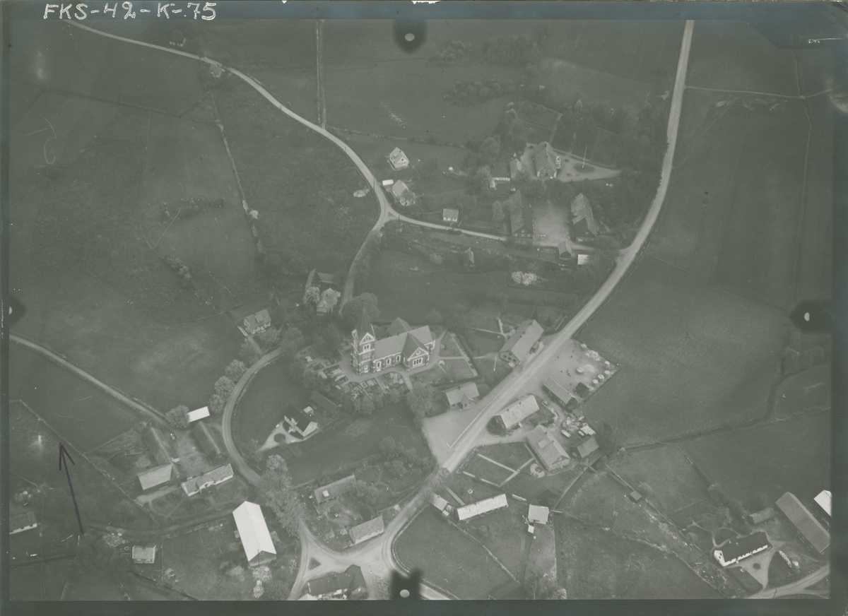The height and width of the screenshot is (616, 848).
Task: Click the handwritten FKS-42-K-75 label
Action: (x=129, y=11)
